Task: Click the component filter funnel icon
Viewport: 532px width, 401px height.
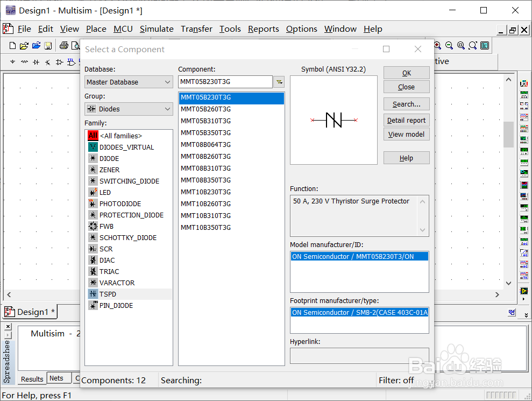Action: point(279,82)
